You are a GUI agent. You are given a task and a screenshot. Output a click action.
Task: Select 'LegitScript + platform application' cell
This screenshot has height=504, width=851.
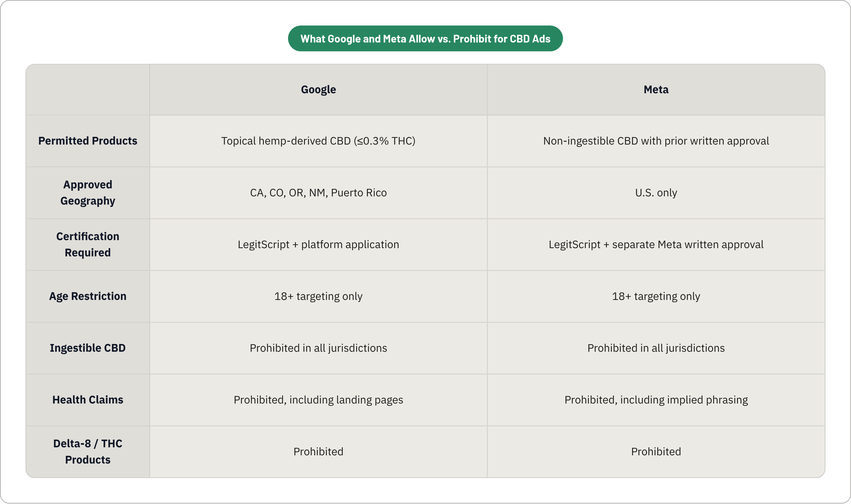pos(318,245)
